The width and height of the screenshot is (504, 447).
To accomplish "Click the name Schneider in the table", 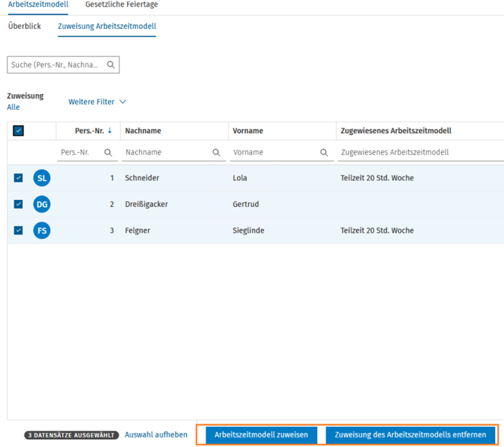I will (x=142, y=178).
